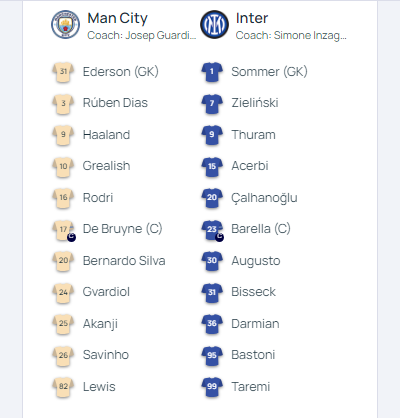Open Bernardo Silva's player entry
The height and width of the screenshot is (418, 400).
124,261
